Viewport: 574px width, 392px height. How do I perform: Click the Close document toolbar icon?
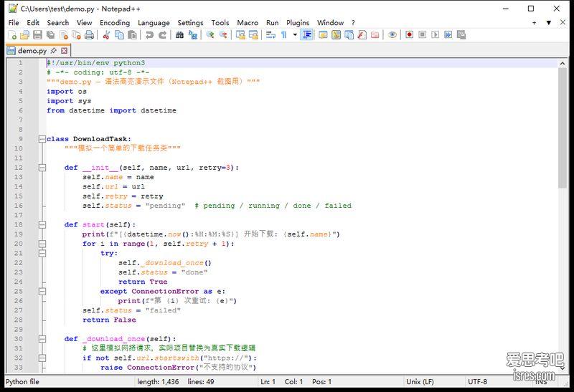(64, 34)
